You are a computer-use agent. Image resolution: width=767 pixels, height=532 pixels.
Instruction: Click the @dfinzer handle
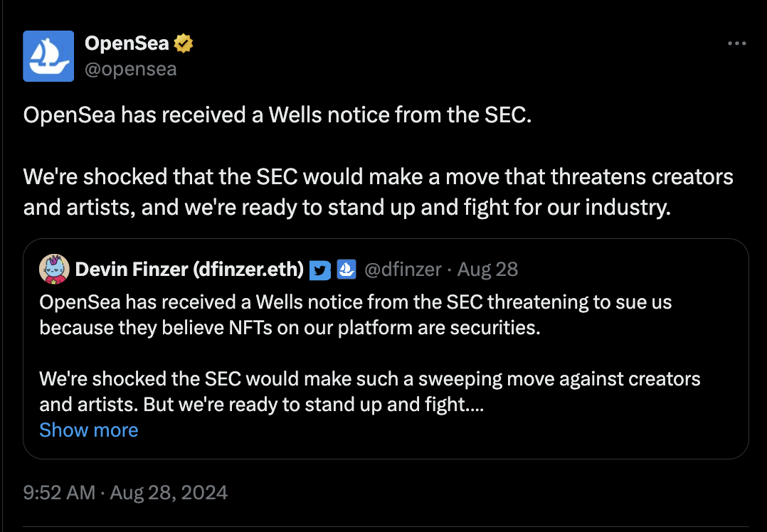[402, 270]
